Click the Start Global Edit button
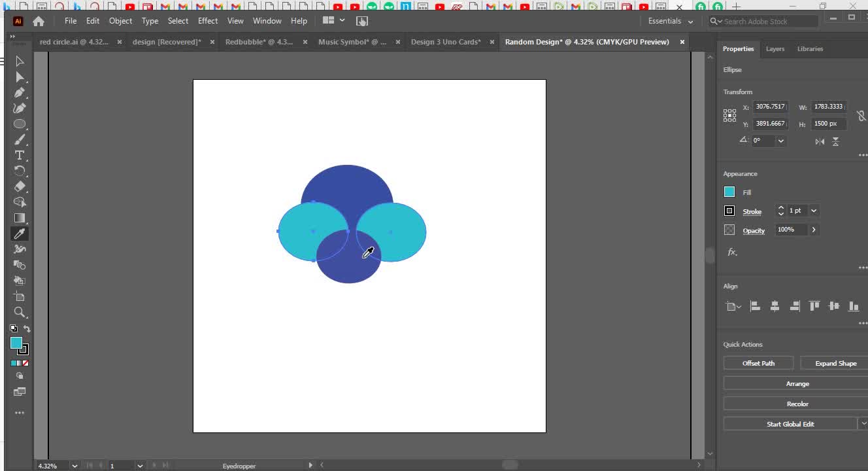868x471 pixels. click(x=790, y=424)
